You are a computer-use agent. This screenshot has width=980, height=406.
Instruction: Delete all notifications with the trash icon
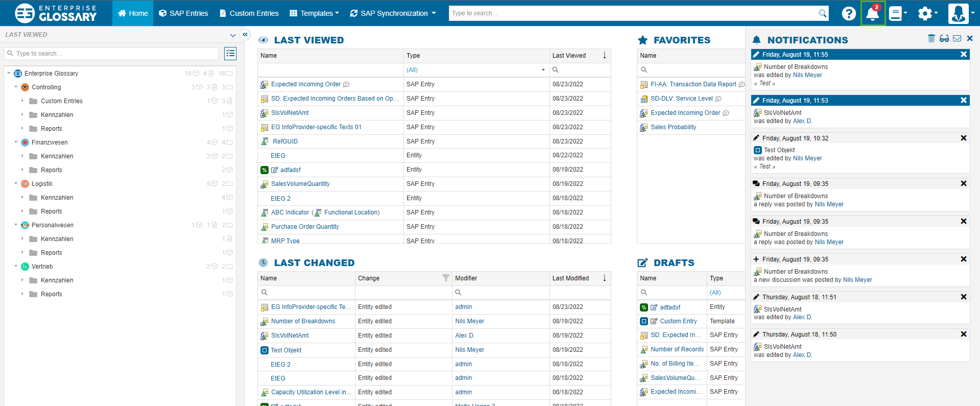point(931,38)
